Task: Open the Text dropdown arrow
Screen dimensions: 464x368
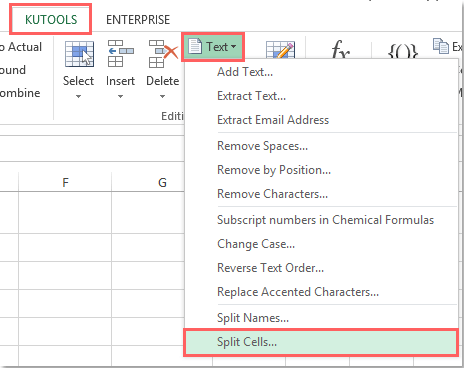Action: 234,47
